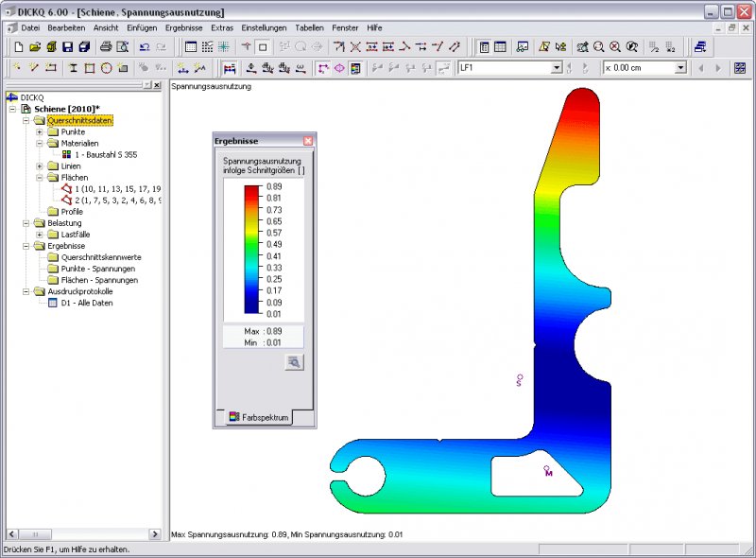Select the Farbspektrum tab

pos(259,417)
